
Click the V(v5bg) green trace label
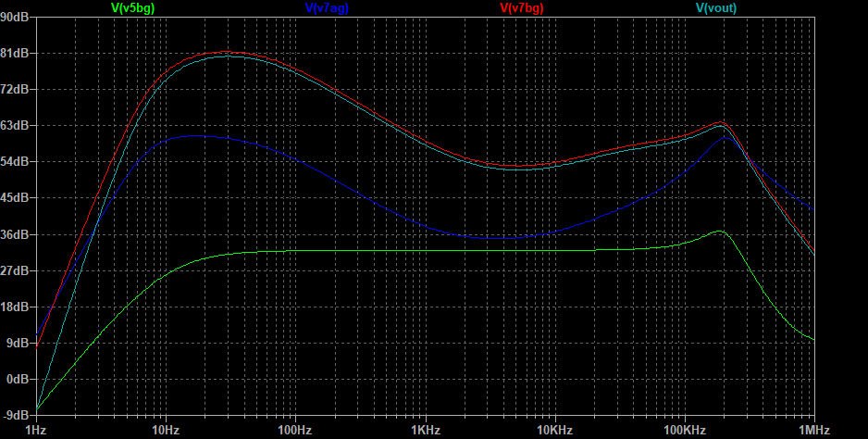(x=133, y=7)
